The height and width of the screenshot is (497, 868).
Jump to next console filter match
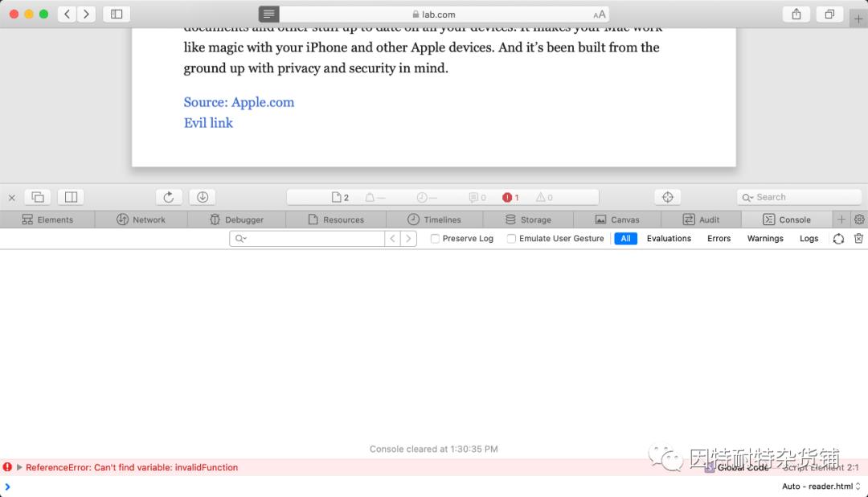tap(408, 238)
